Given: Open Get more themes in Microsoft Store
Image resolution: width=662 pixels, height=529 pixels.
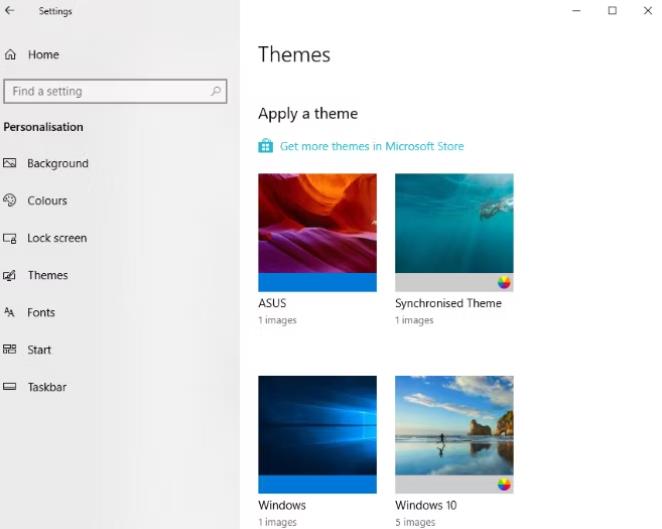Looking at the screenshot, I should pos(372,146).
